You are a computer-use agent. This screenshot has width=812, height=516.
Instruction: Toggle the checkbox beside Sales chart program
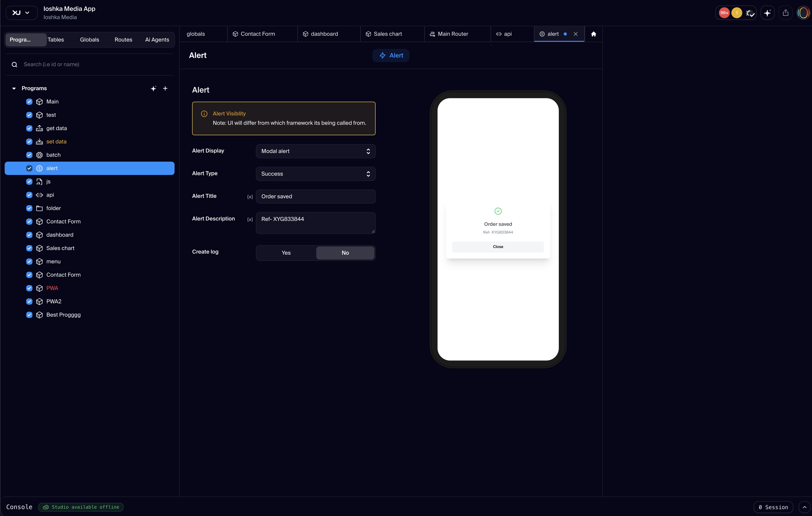pos(29,248)
